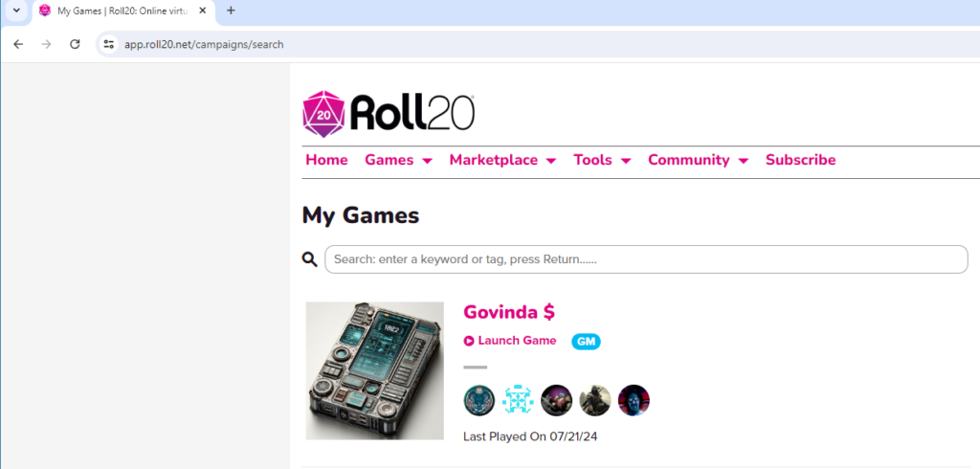
Task: Click the fourth player avatar with armored figure
Action: pos(595,400)
